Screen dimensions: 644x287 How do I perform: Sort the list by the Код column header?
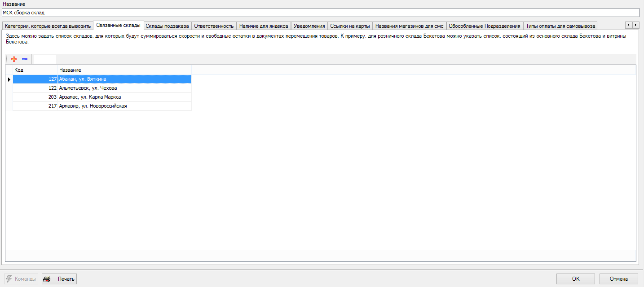point(35,70)
